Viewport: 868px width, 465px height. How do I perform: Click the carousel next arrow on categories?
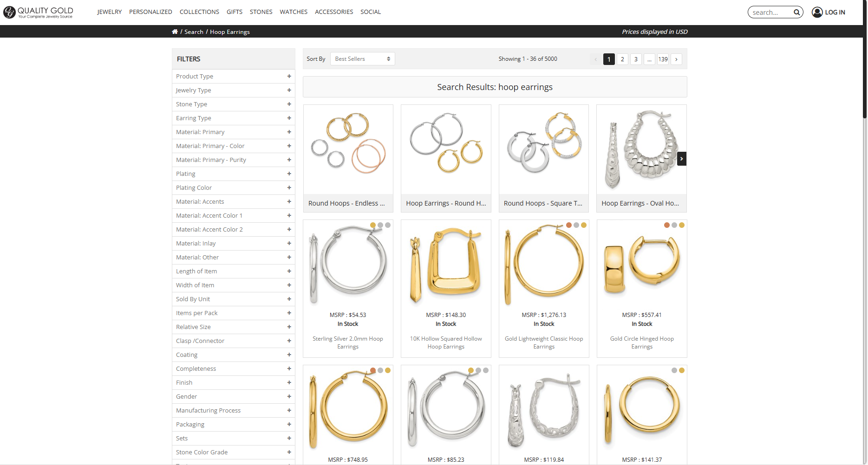point(681,159)
